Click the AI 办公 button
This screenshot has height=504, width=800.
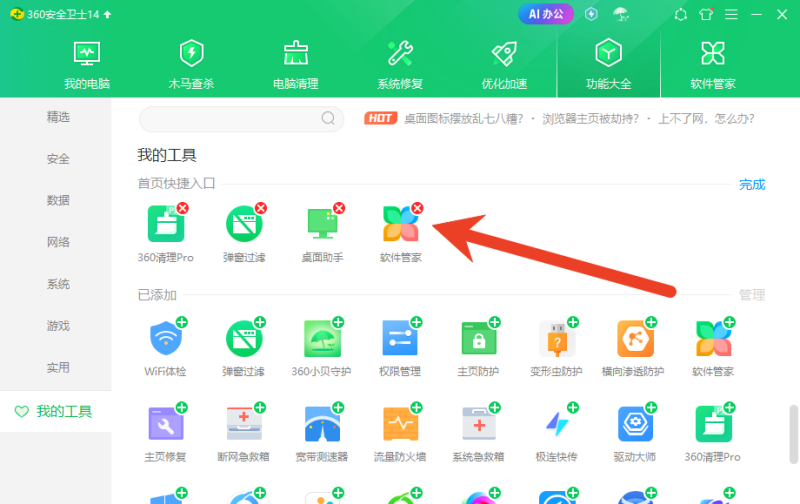tap(546, 14)
